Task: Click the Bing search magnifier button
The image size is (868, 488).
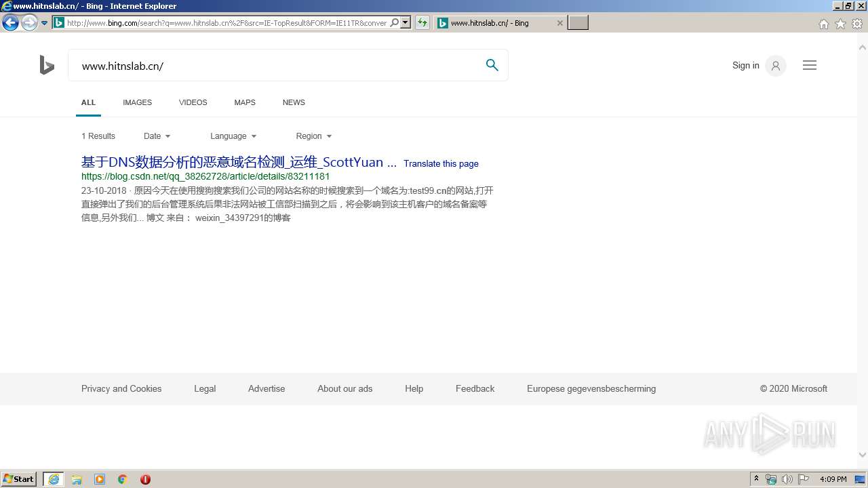Action: (x=492, y=65)
